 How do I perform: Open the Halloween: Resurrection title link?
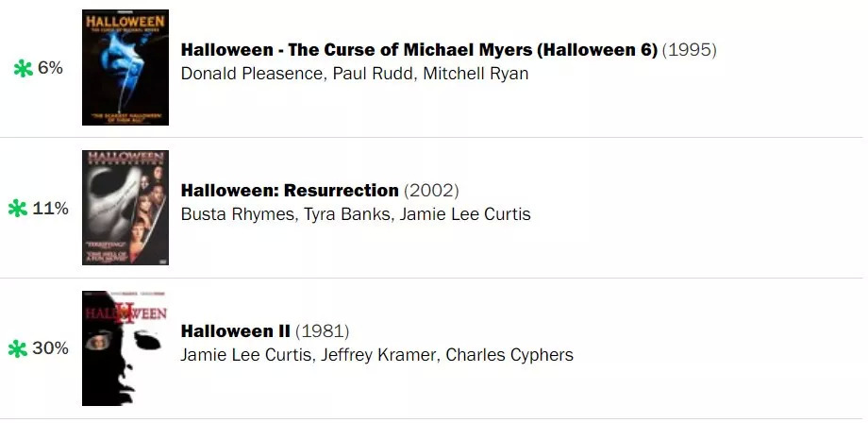(x=290, y=191)
